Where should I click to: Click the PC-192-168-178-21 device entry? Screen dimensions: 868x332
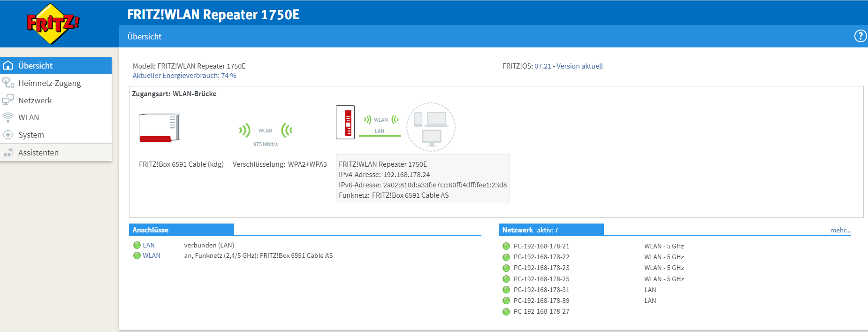pyautogui.click(x=541, y=246)
